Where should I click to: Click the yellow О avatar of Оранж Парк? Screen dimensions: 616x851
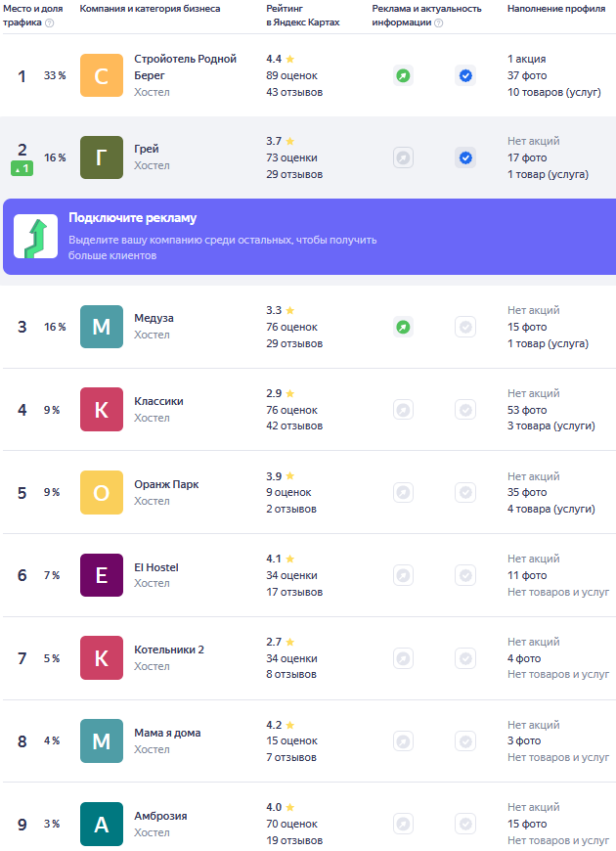[102, 492]
